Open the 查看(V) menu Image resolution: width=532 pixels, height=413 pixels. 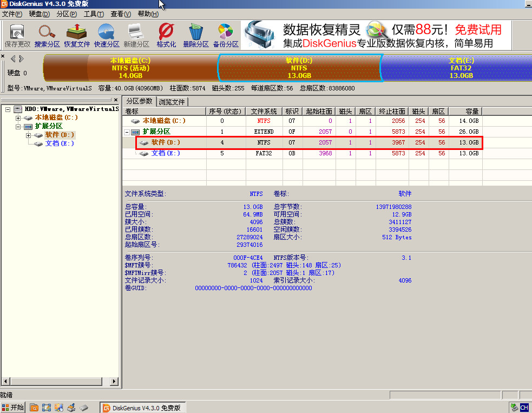121,14
